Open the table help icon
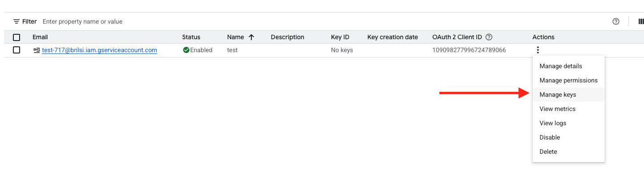 pyautogui.click(x=616, y=21)
